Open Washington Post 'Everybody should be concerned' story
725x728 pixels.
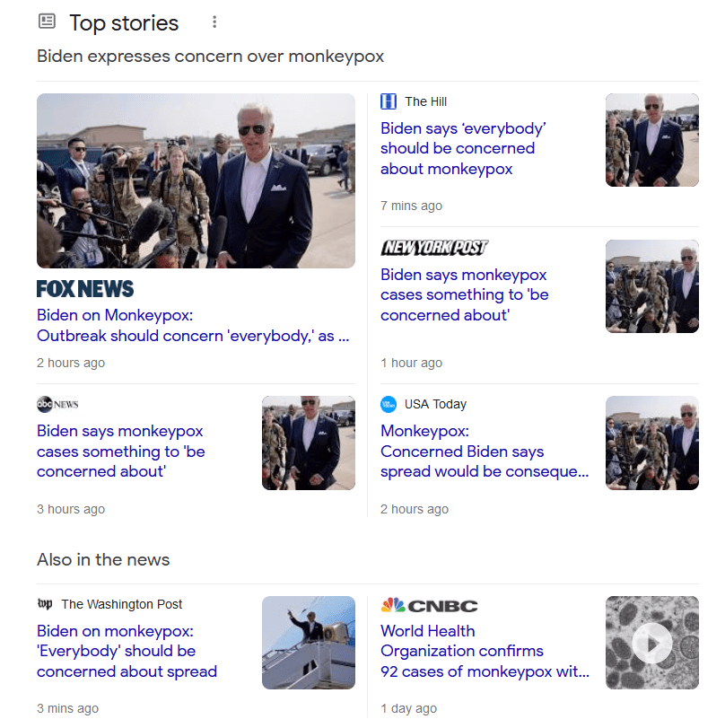(127, 652)
